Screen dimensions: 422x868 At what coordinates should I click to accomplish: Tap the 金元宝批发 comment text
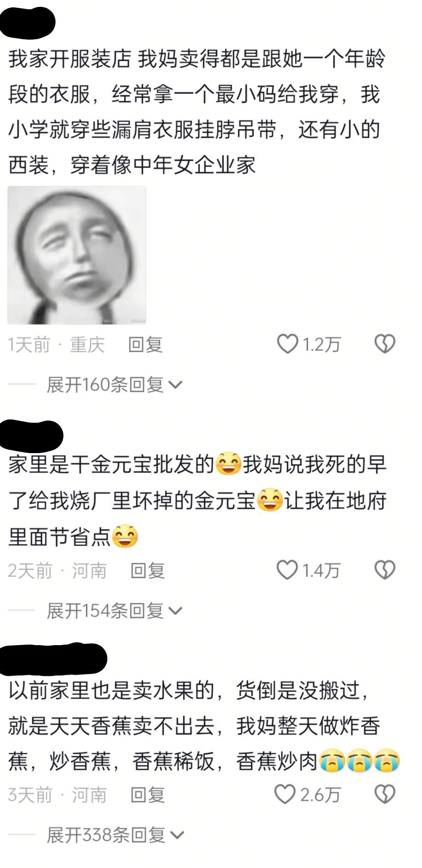(x=197, y=501)
